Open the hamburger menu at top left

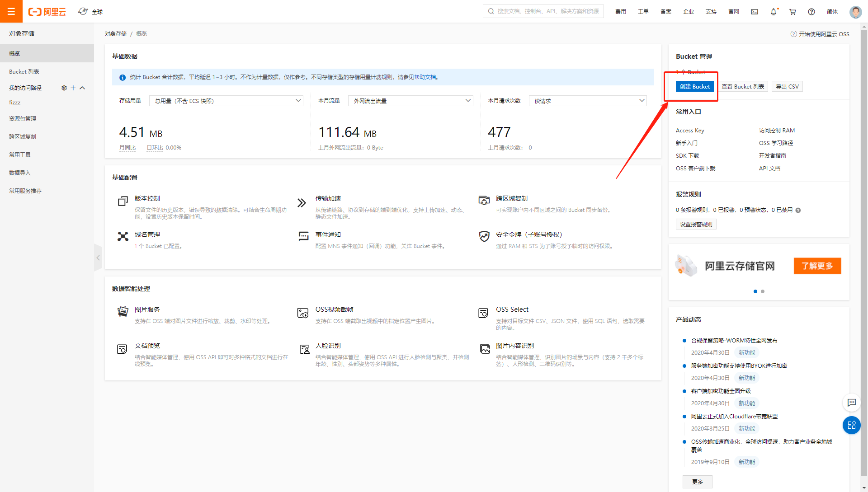[11, 11]
